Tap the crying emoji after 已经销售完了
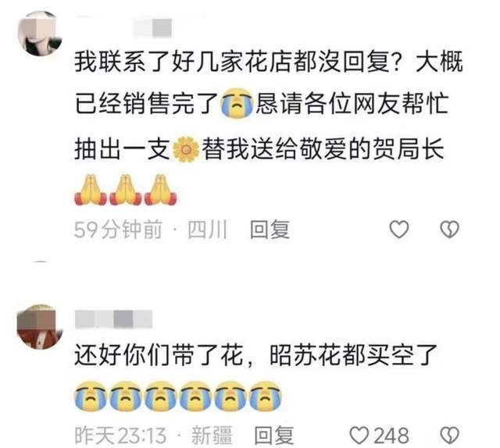 click(x=237, y=102)
